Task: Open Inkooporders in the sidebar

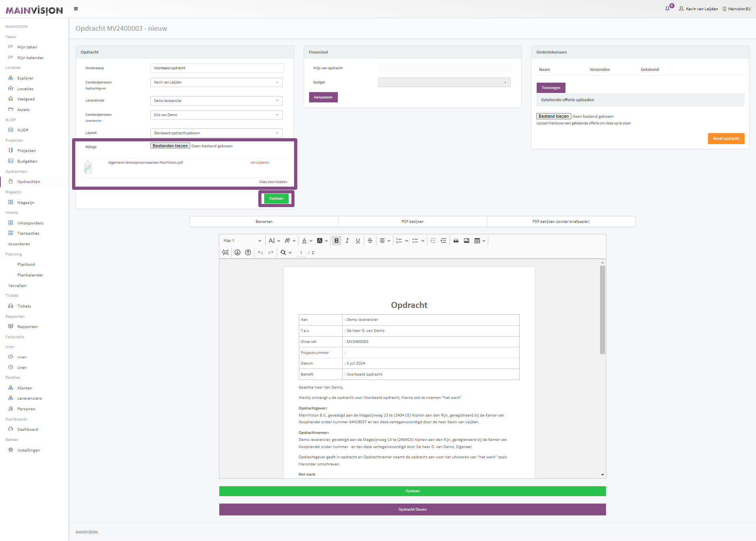Action: (x=30, y=223)
